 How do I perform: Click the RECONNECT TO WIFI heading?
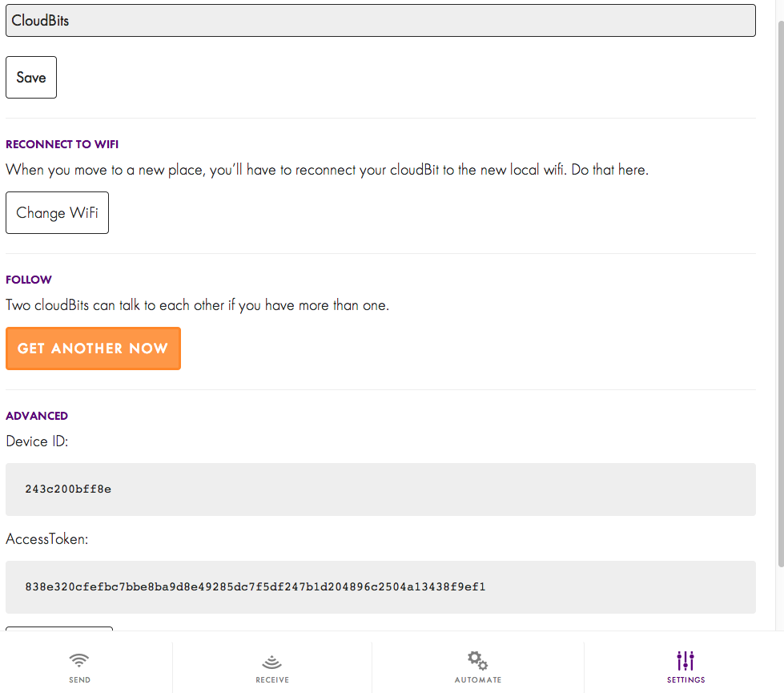coord(62,145)
